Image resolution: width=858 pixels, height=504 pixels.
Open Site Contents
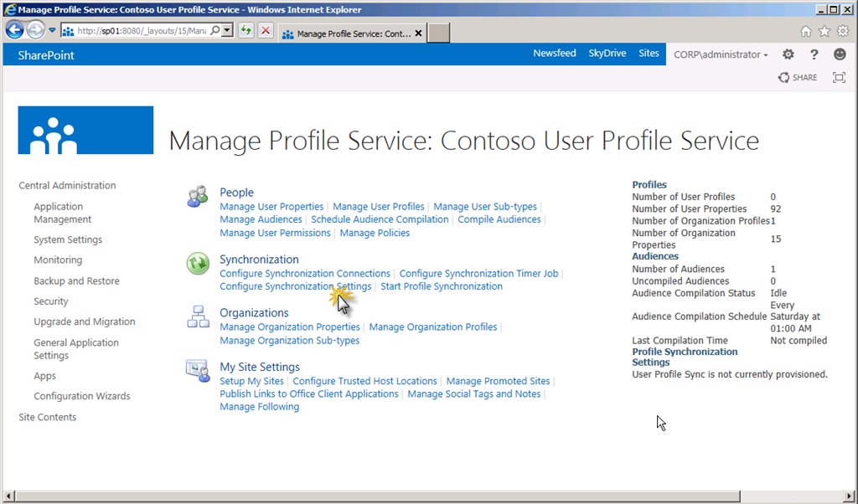(x=48, y=417)
